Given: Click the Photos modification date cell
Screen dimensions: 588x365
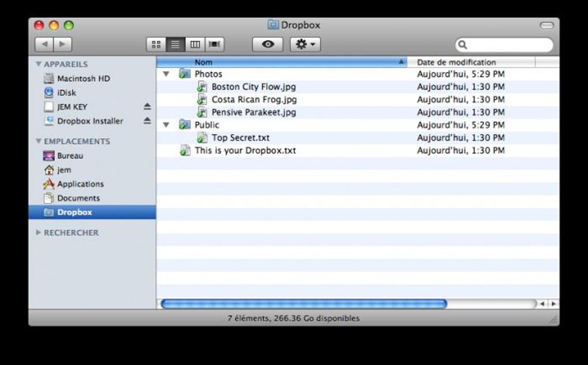Looking at the screenshot, I should (x=461, y=74).
